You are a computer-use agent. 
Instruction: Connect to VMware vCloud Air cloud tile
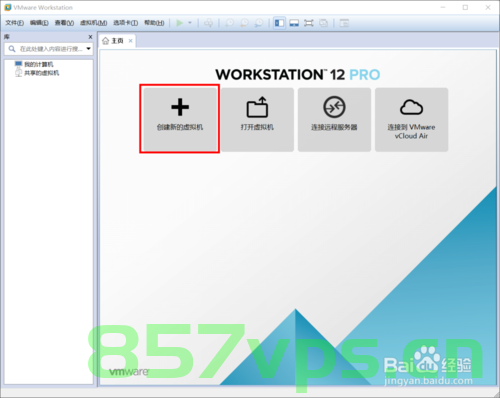pos(411,119)
